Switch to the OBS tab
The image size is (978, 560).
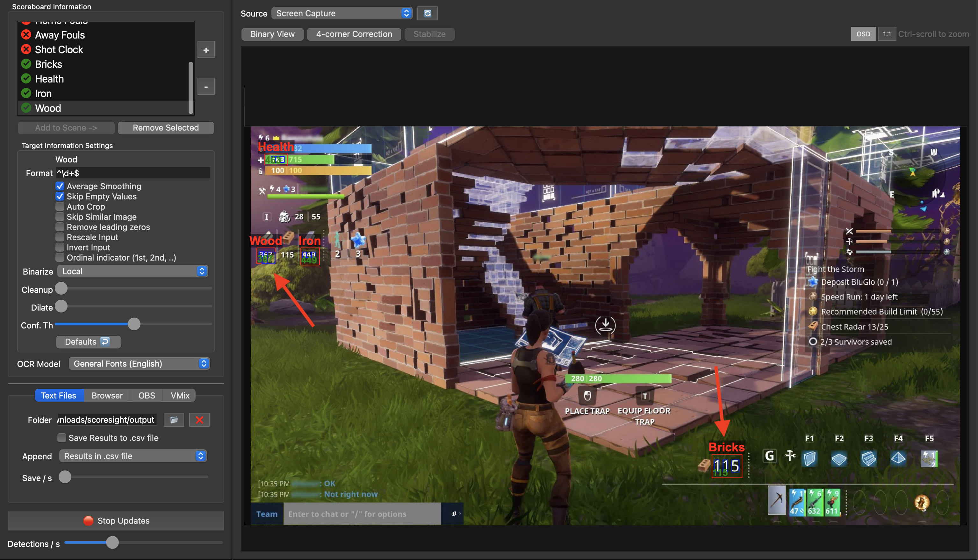pyautogui.click(x=147, y=395)
